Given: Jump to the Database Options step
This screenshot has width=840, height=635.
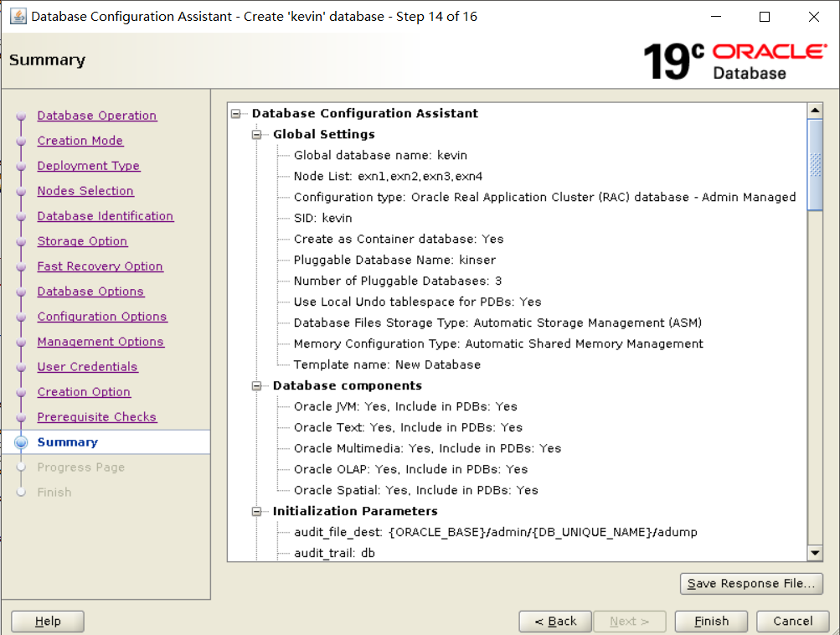Looking at the screenshot, I should tap(90, 292).
